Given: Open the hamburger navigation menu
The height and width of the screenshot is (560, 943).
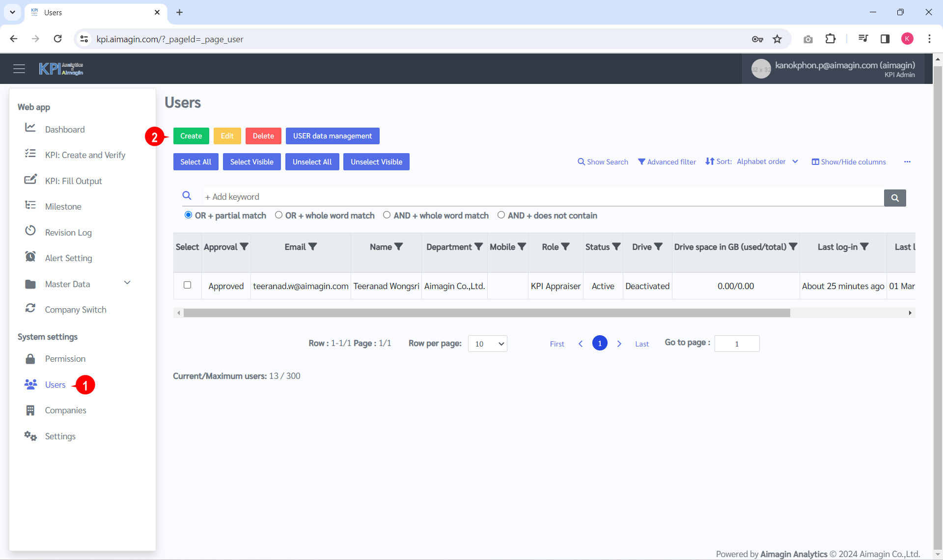Looking at the screenshot, I should click(19, 69).
